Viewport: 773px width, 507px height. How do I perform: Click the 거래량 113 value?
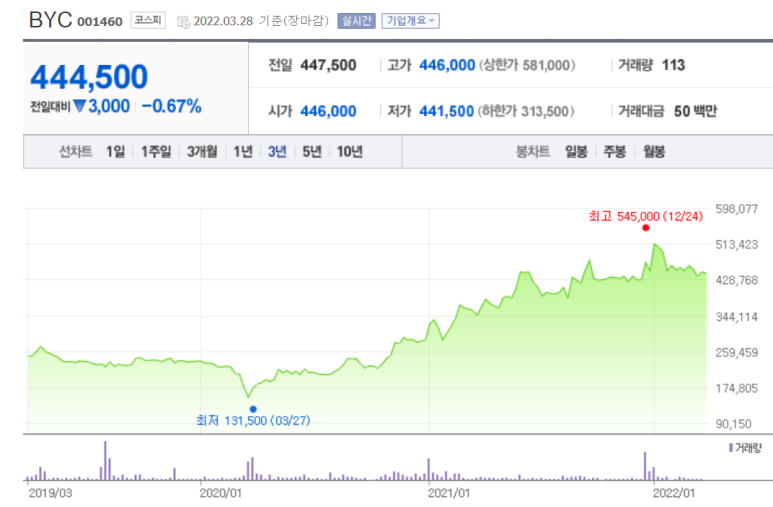673,65
